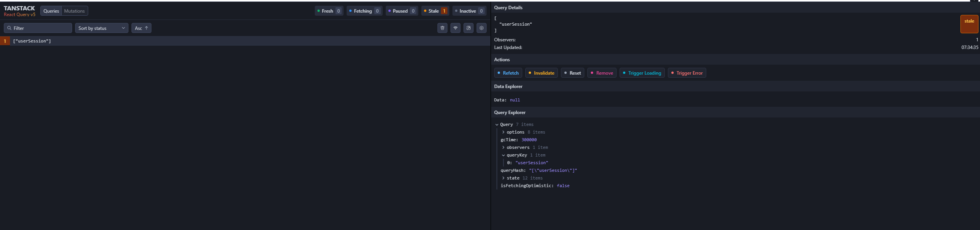Collapse the Query 7 items node
This screenshot has height=230, width=980.
(514, 124)
